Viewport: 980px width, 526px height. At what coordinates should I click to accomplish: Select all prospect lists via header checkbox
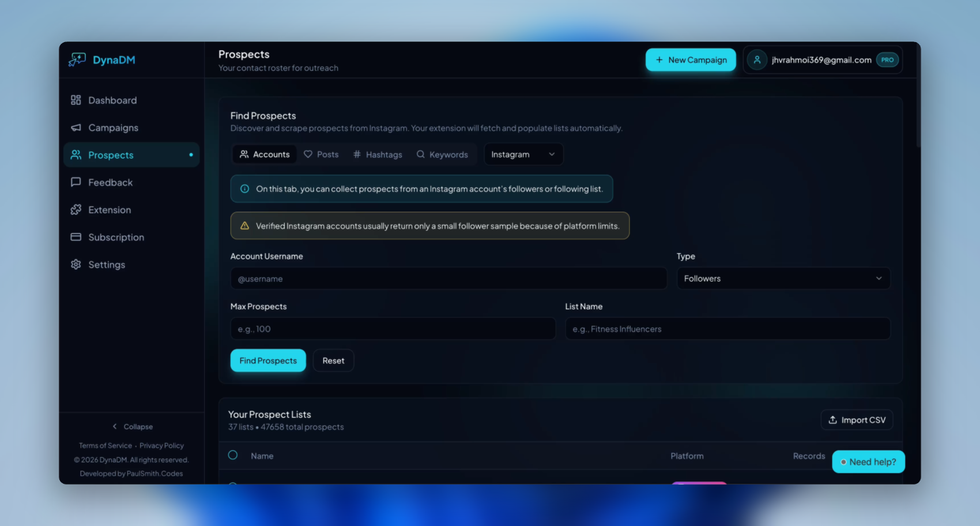click(233, 455)
